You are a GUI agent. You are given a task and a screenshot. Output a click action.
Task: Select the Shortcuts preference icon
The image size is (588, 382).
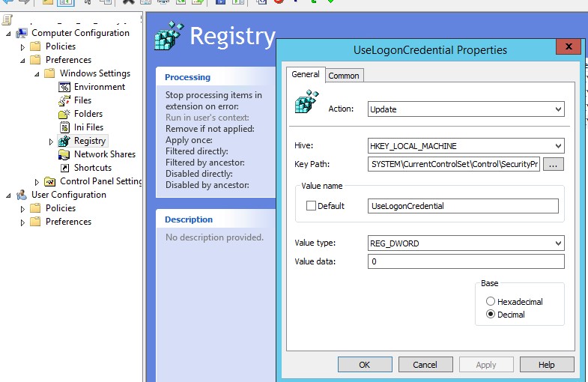point(64,168)
